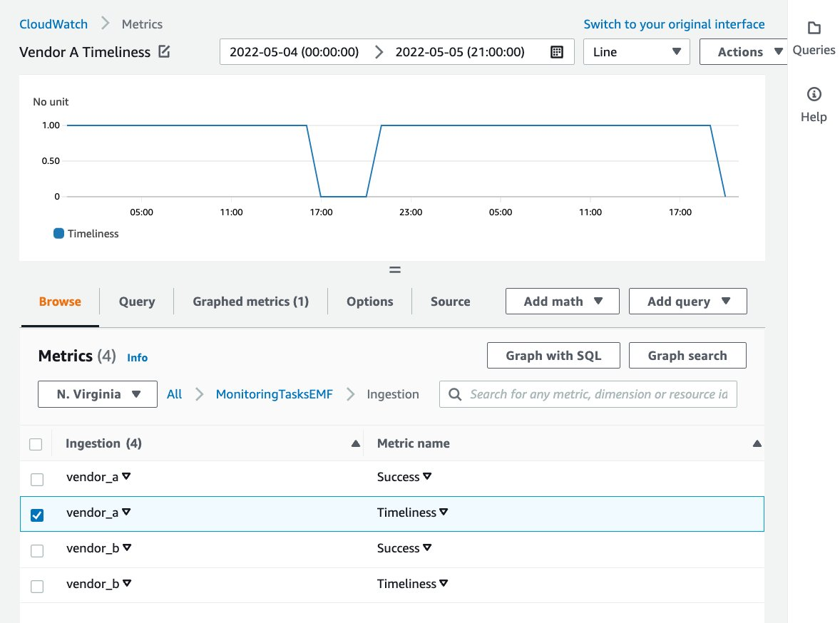Click the sort arrow on Ingestion column
This screenshot has width=840, height=623.
355,443
